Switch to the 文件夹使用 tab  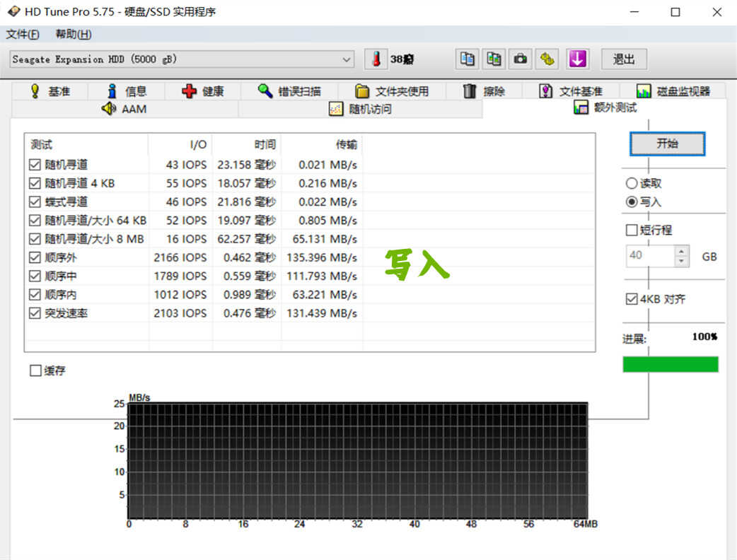pos(392,91)
